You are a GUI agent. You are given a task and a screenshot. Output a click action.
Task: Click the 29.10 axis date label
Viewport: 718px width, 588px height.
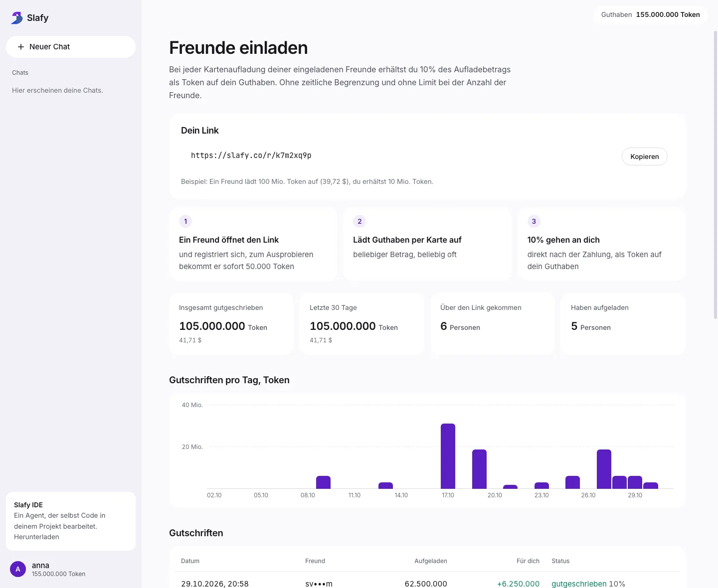[635, 495]
